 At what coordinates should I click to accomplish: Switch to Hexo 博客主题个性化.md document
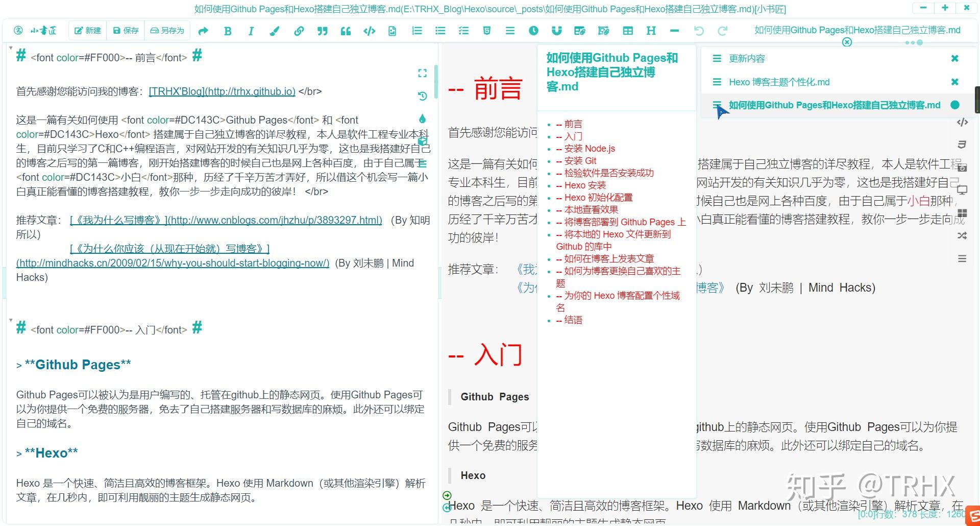pos(779,82)
